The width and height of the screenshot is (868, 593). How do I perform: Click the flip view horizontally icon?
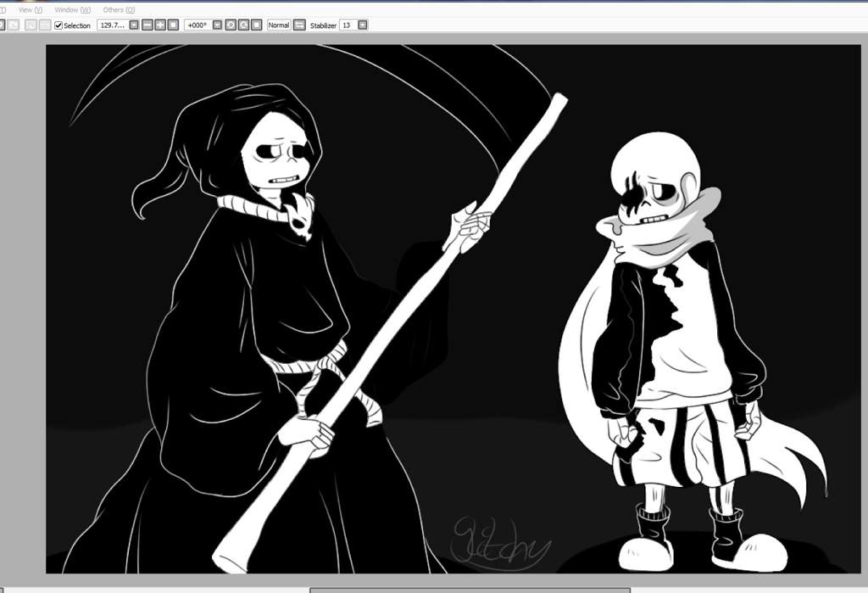click(299, 25)
